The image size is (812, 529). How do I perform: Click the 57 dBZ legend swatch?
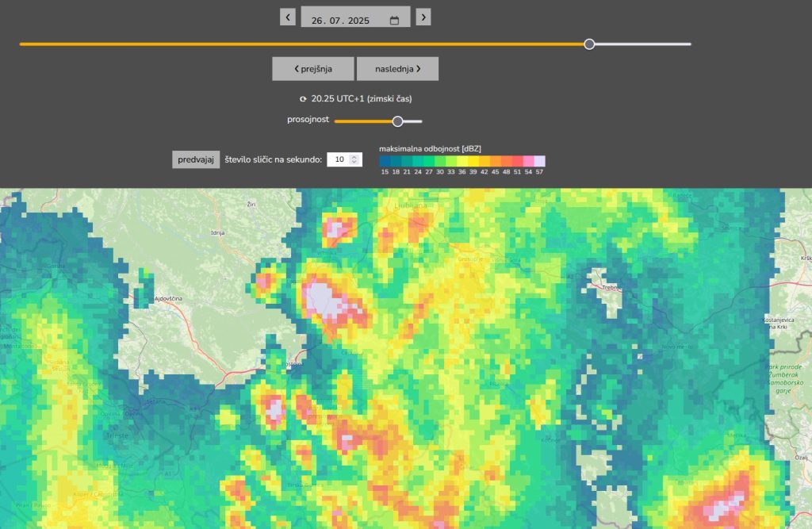pyautogui.click(x=539, y=161)
